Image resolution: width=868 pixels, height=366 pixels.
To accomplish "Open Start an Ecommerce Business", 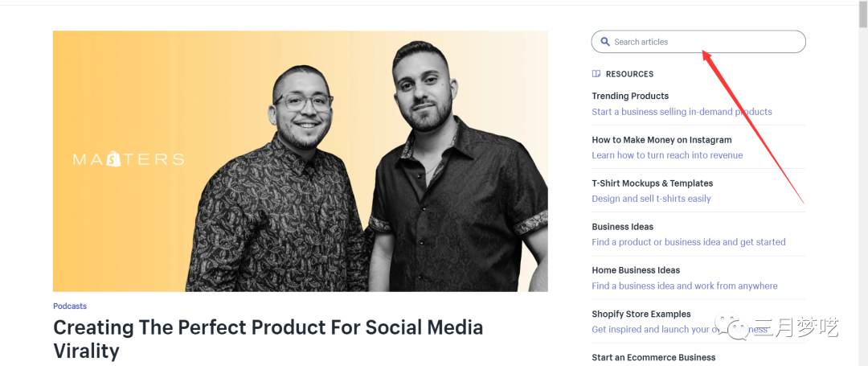I will 653,357.
